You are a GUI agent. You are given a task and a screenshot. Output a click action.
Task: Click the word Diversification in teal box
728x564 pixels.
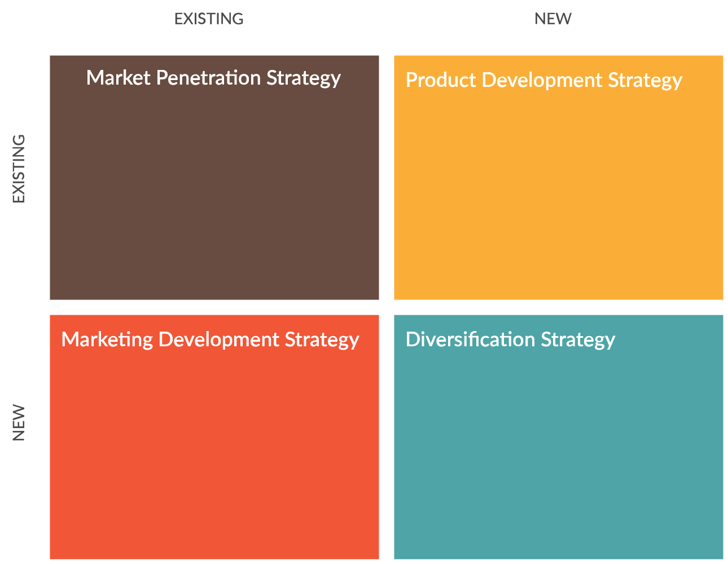(470, 340)
